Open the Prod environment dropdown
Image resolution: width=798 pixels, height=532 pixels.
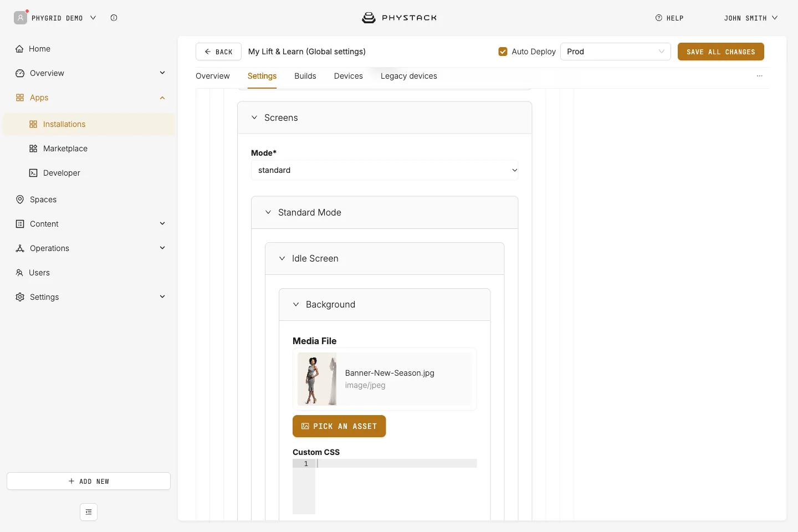(x=616, y=52)
